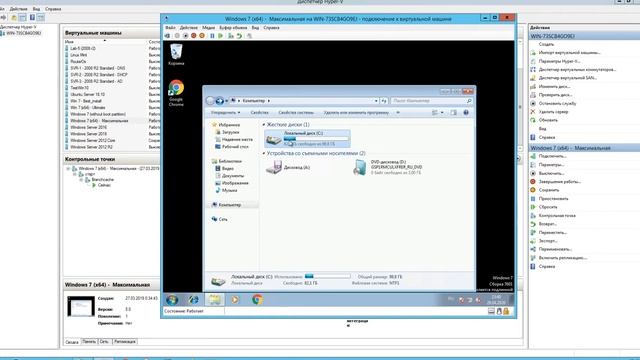
Task: Click Экспорт in Actions pane
Action: tap(548, 241)
